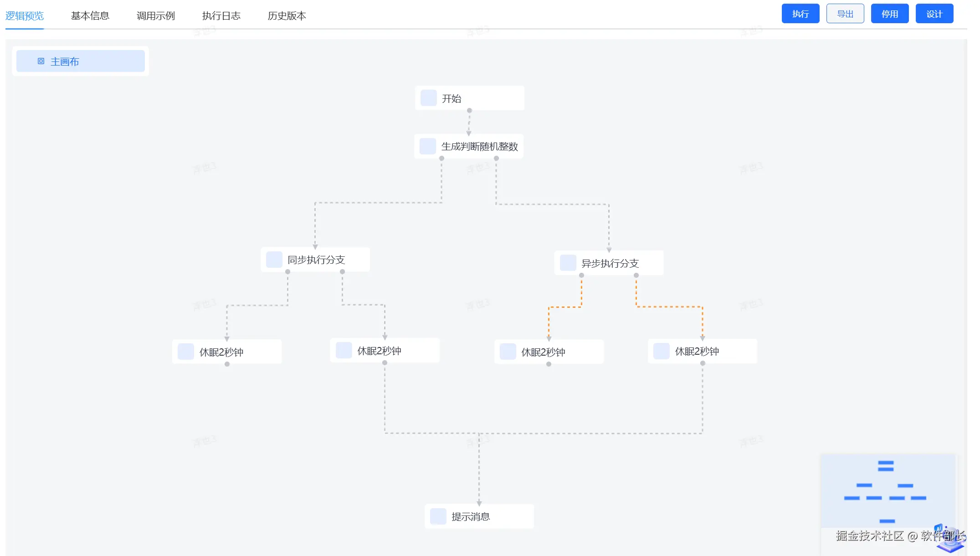Viewport: 980px width, 556px height.
Task: View the 历史版本 tab
Action: point(287,15)
